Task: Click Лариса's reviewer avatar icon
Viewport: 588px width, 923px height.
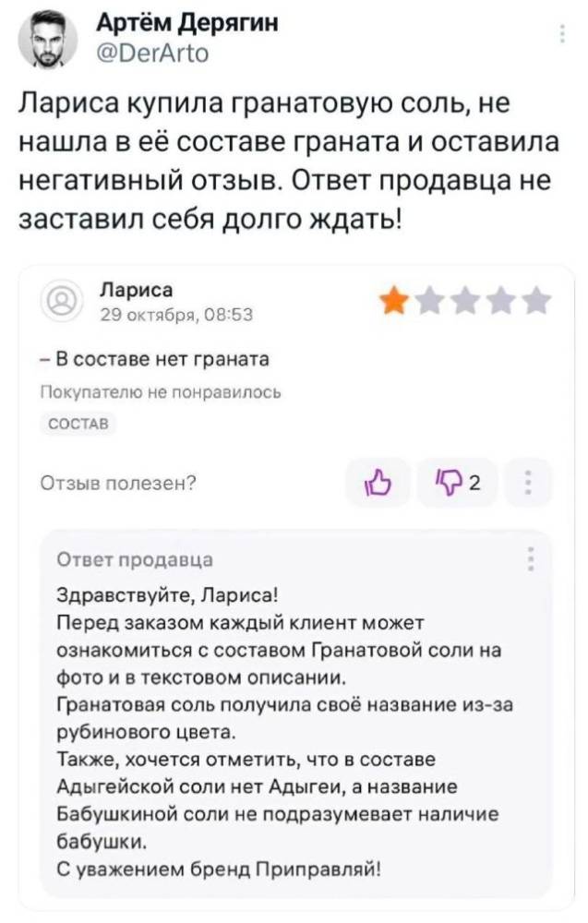Action: click(x=61, y=302)
